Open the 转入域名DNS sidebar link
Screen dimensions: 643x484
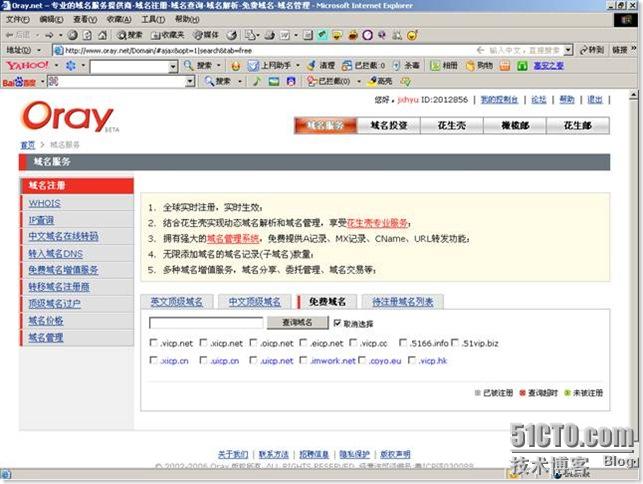(55, 253)
